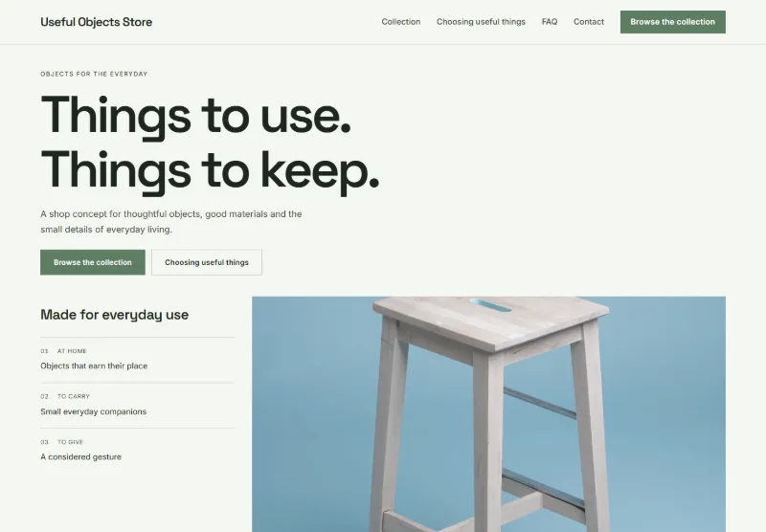766x532 pixels.
Task: Open the Useful Objects Store logo link
Action: [97, 22]
